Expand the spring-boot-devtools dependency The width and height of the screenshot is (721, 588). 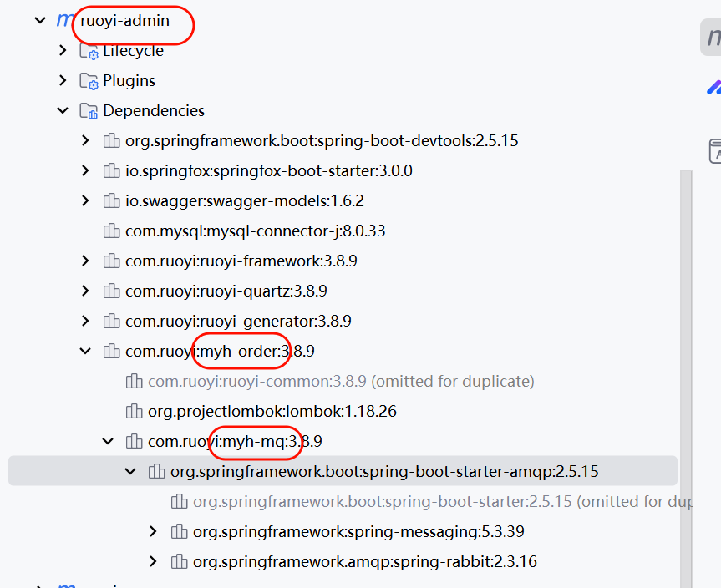[85, 141]
